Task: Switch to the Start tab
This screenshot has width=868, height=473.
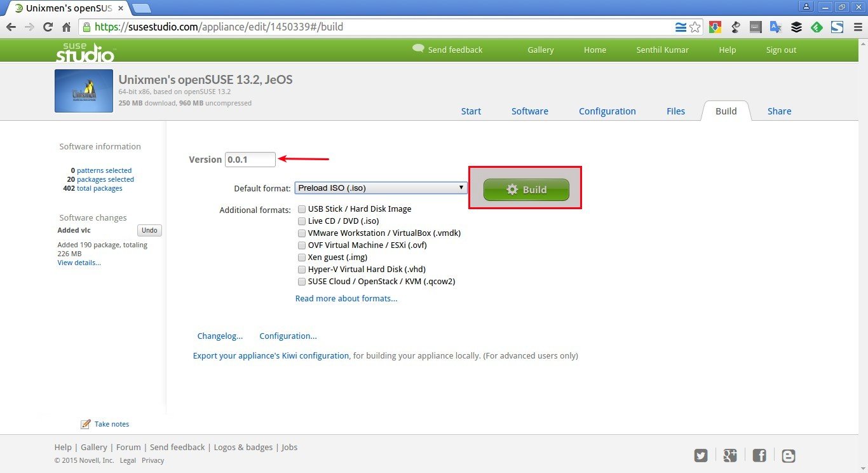Action: pyautogui.click(x=471, y=111)
